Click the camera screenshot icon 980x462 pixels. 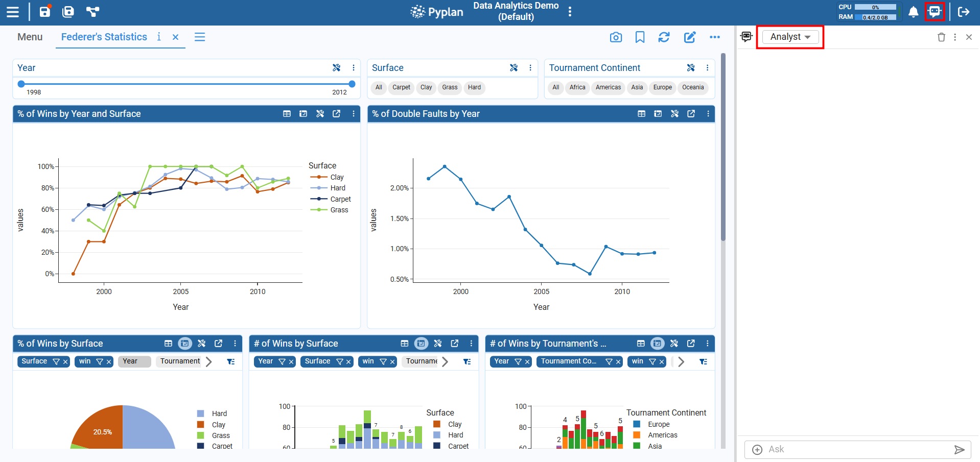616,37
